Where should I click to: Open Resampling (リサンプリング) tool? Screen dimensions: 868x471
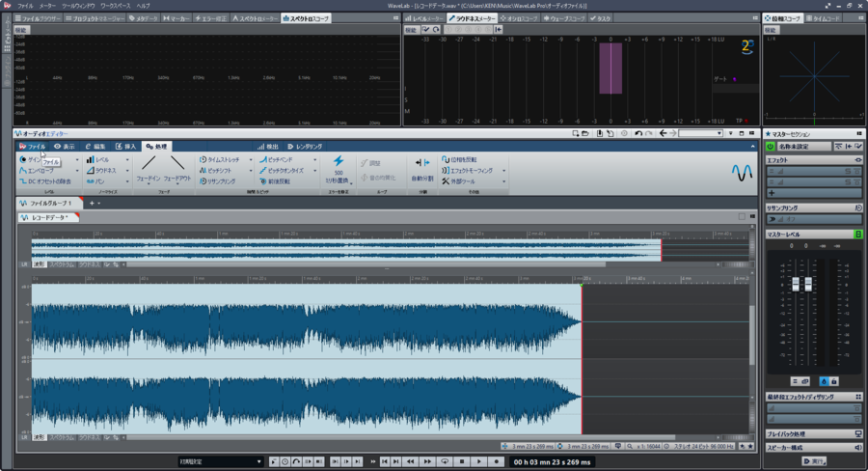pos(218,181)
